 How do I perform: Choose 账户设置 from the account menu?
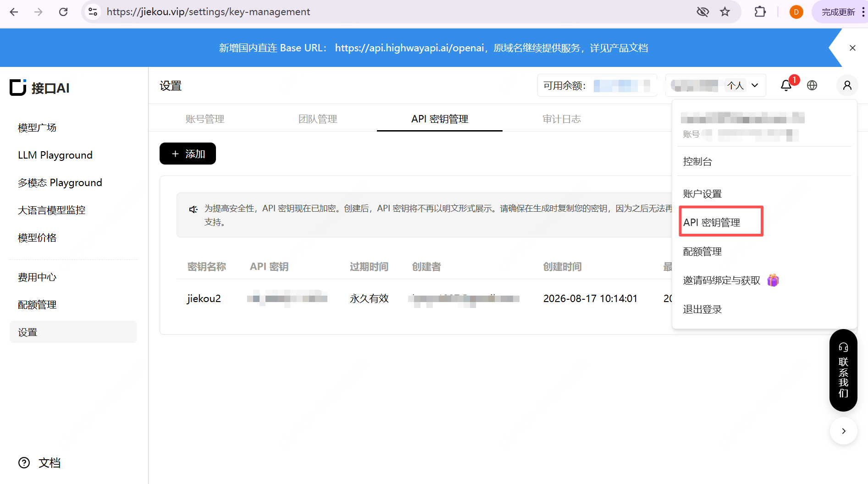702,194
